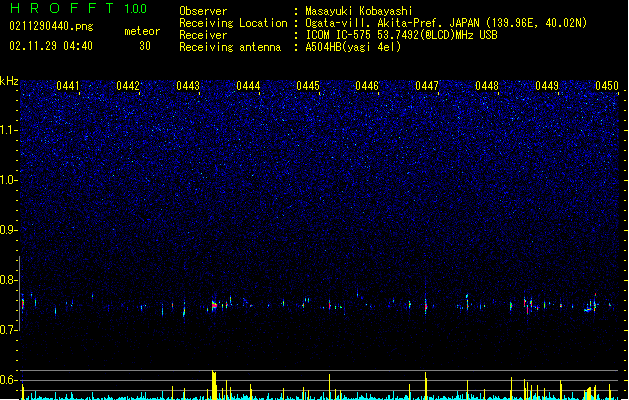Click the kHz axis unit label
629x400 pixels.
point(9,81)
